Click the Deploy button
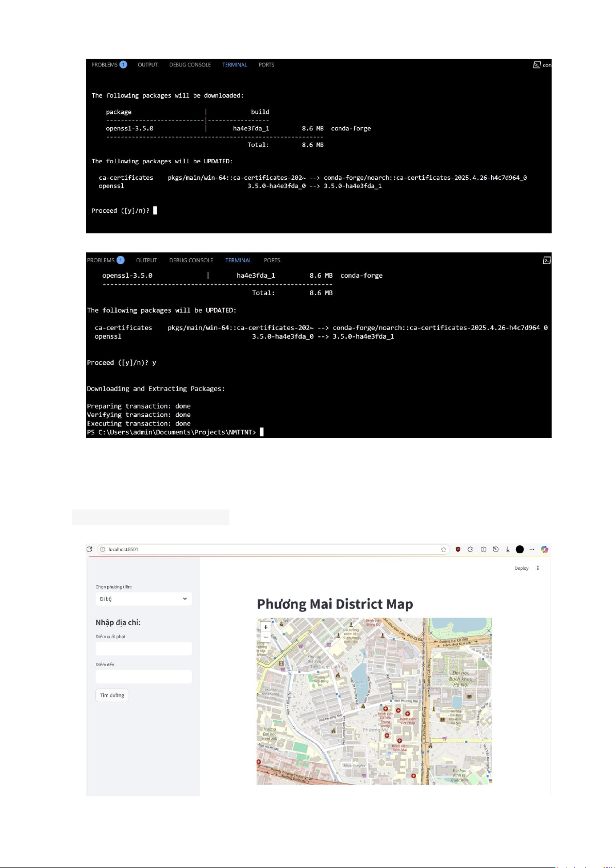Image resolution: width=615 pixels, height=868 pixels. [521, 568]
